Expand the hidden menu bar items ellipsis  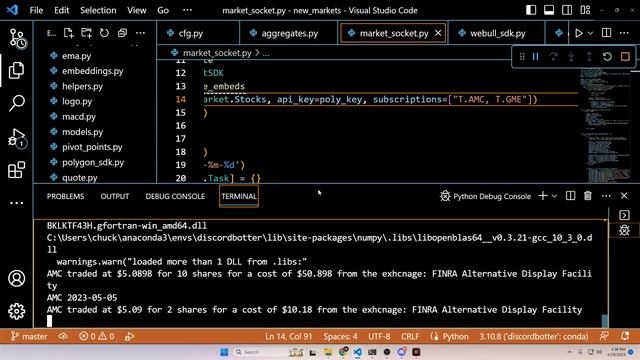tap(187, 10)
